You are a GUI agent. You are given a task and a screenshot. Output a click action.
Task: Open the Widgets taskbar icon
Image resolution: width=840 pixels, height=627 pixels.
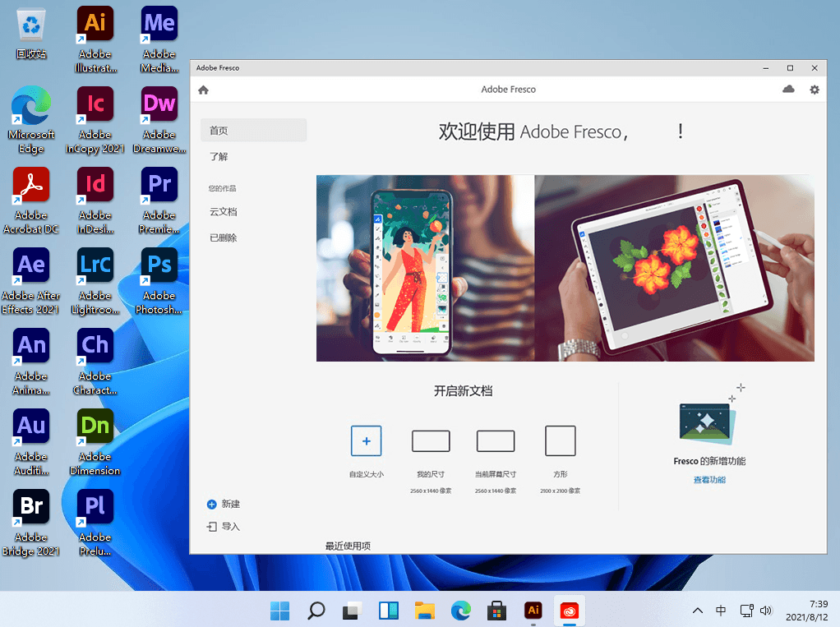pos(389,611)
